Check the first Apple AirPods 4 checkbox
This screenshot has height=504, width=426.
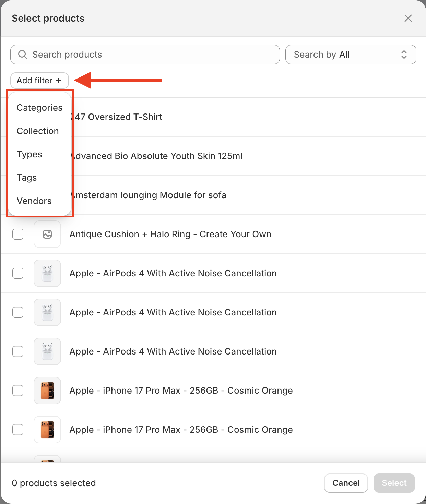point(18,273)
